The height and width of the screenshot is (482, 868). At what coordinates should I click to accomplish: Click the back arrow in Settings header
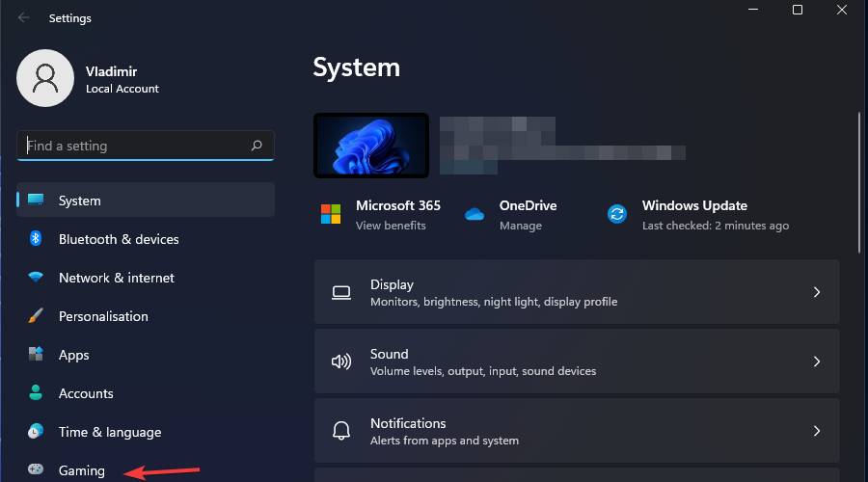point(23,17)
